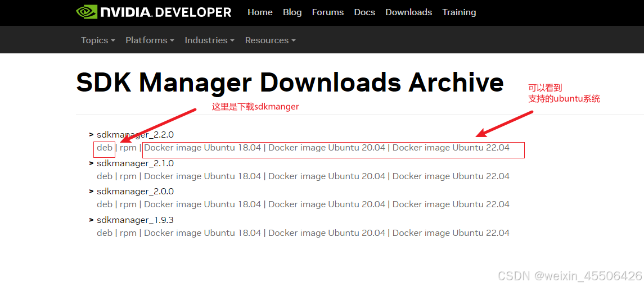The height and width of the screenshot is (287, 644).
Task: Open Docker image Ubuntu 18.04 for sdkmanager_2.2.0
Action: (202, 148)
